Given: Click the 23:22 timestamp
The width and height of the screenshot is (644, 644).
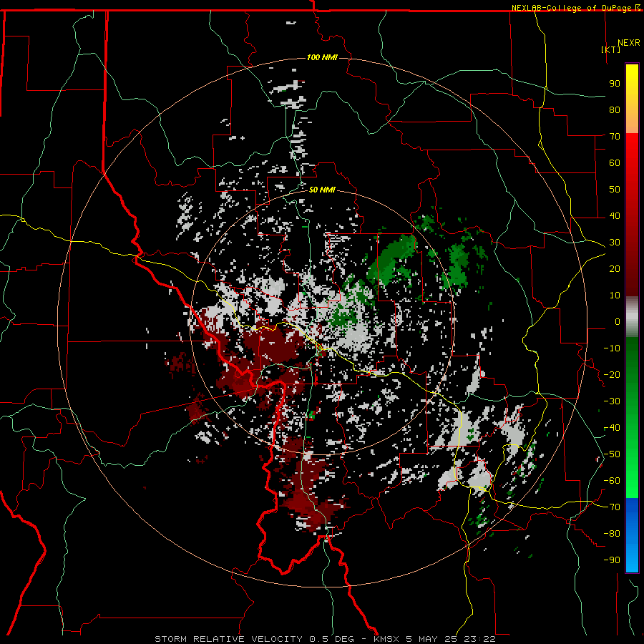Looking at the screenshot, I should pos(479,639).
